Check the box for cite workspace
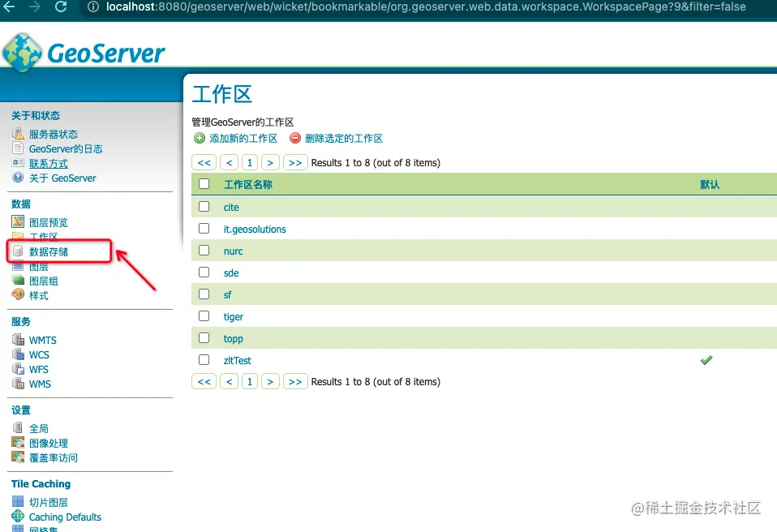This screenshot has width=777, height=532. point(204,207)
